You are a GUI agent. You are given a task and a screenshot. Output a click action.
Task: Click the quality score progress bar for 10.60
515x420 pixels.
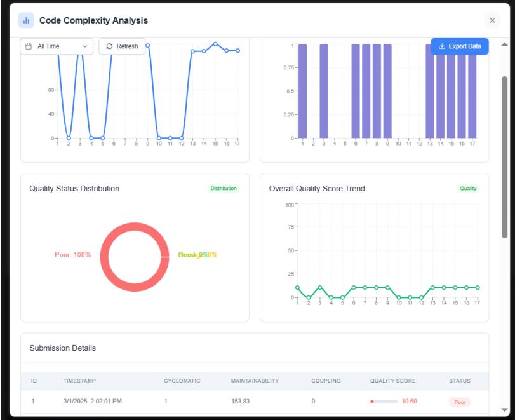[384, 402]
